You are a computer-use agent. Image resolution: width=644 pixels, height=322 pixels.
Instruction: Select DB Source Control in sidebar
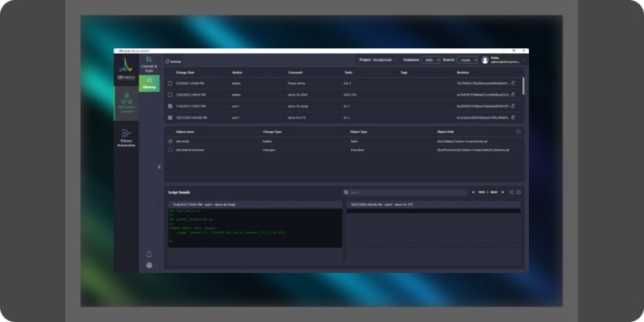(x=126, y=103)
